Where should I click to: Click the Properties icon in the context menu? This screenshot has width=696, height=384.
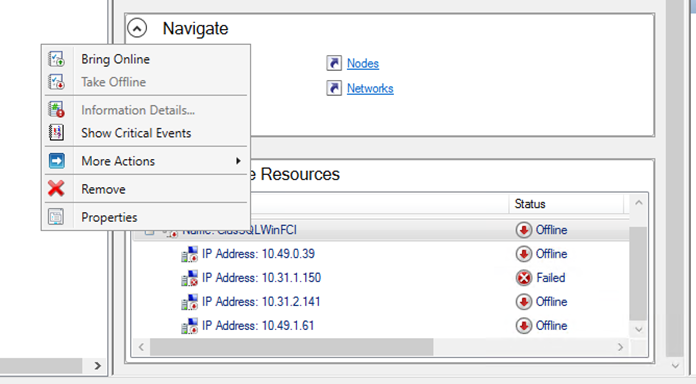(56, 217)
